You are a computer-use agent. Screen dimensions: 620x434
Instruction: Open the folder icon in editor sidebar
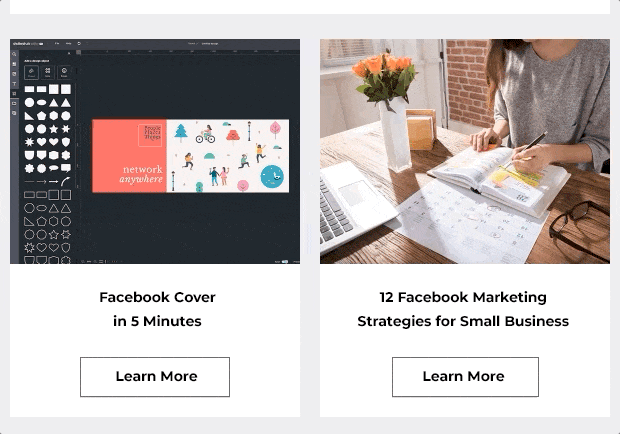click(x=14, y=104)
